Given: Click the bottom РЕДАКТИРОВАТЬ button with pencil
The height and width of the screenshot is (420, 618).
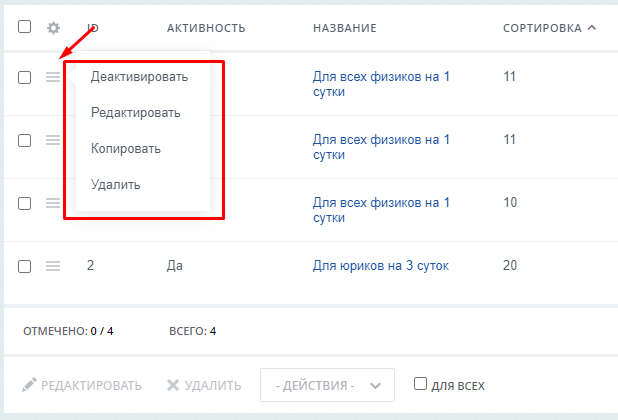Looking at the screenshot, I should tap(82, 385).
